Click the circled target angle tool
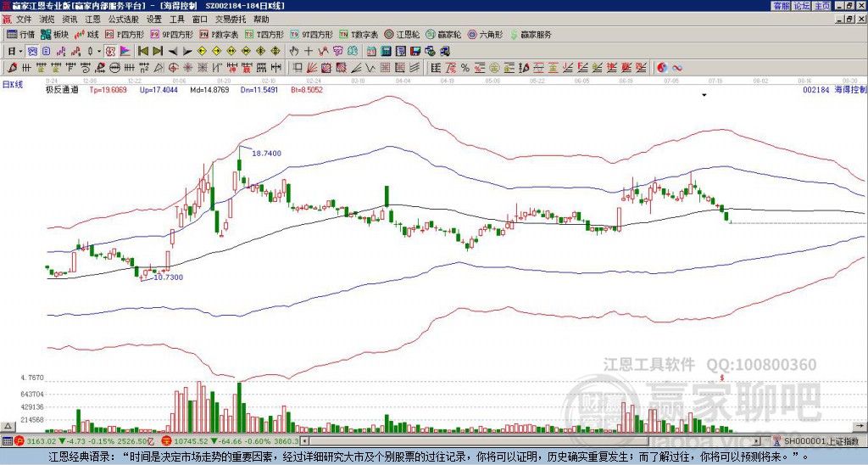Image resolution: width=868 pixels, height=465 pixels. click(x=173, y=68)
